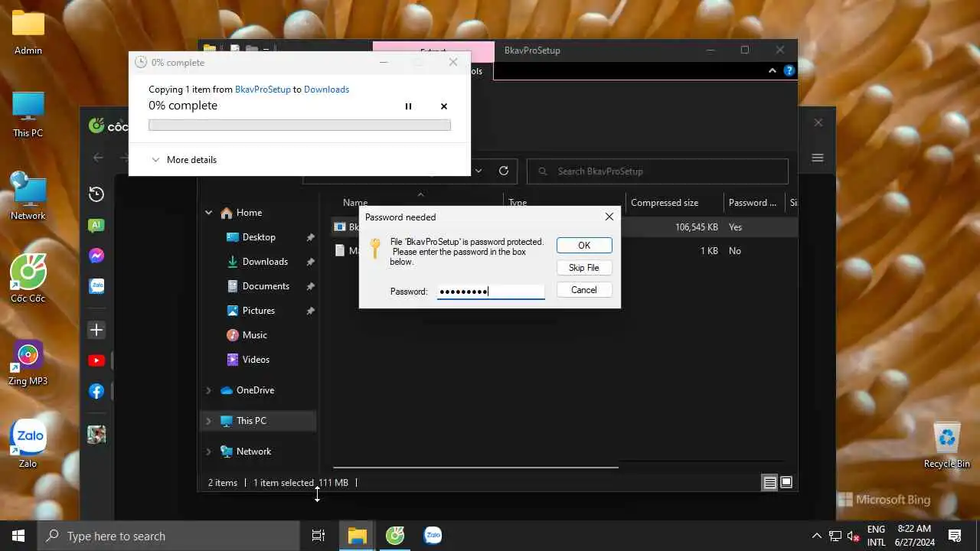Open the Windows Start menu
The height and width of the screenshot is (551, 980).
click(x=18, y=536)
